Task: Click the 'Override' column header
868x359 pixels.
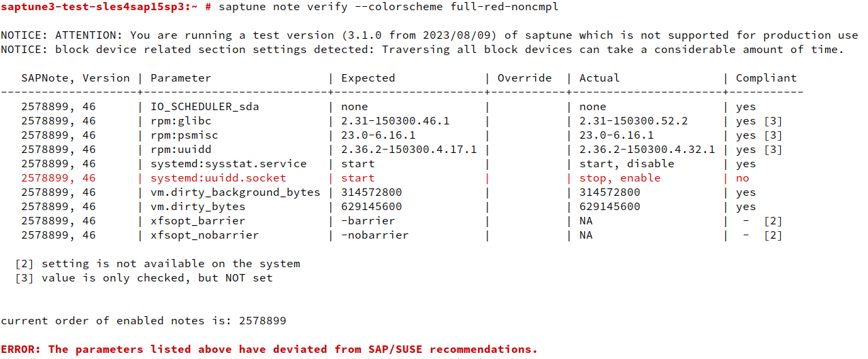Action: click(524, 78)
